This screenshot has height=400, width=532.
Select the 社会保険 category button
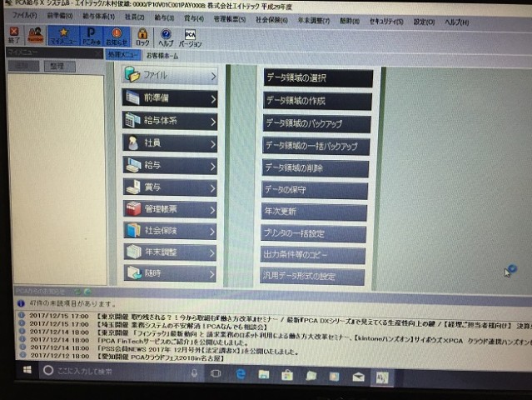pyautogui.click(x=170, y=231)
